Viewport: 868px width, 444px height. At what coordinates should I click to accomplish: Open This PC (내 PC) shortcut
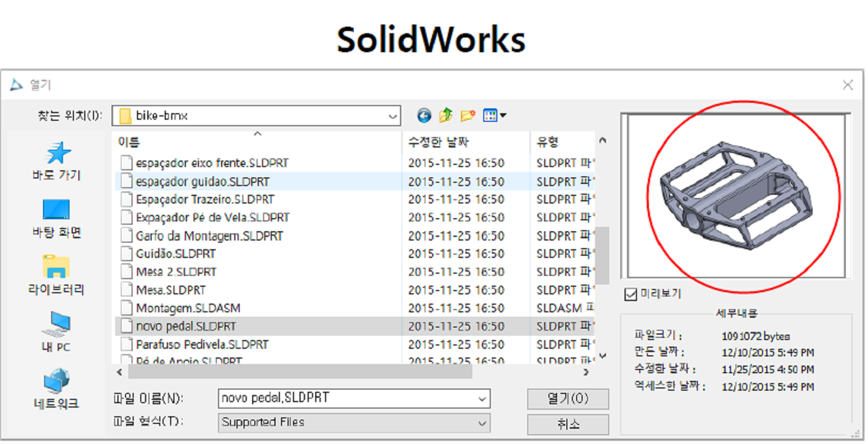[57, 332]
